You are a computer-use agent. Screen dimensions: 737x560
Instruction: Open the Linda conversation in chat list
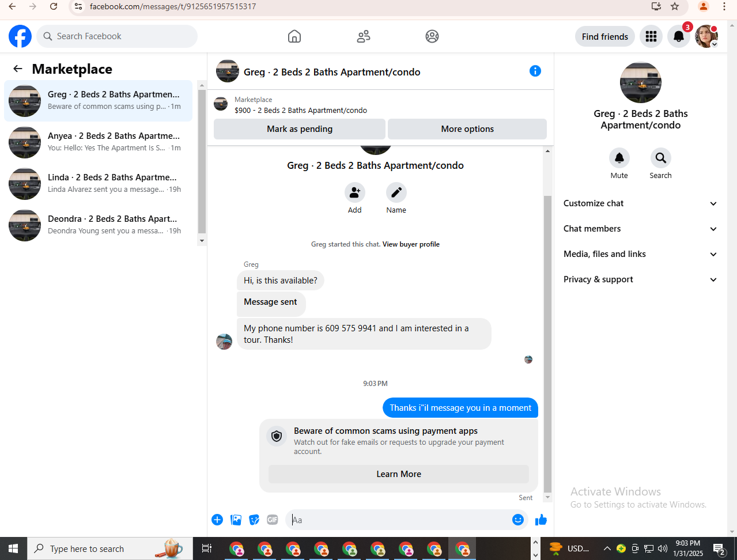pos(99,184)
